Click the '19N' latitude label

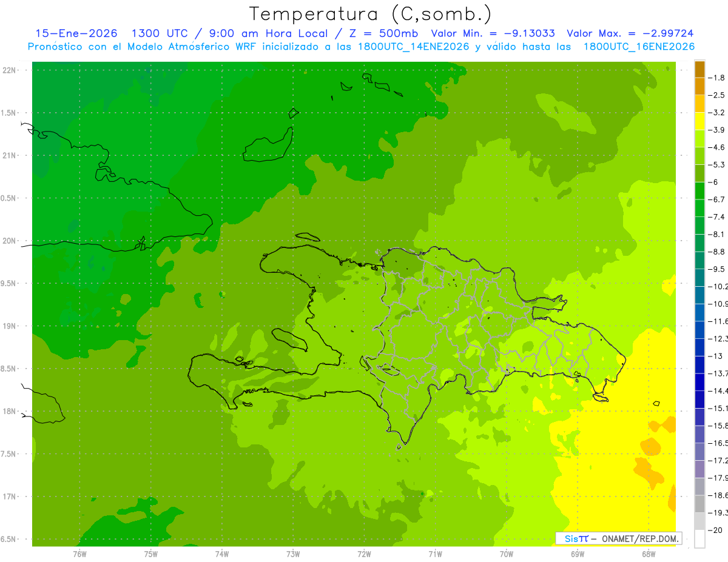click(x=10, y=326)
